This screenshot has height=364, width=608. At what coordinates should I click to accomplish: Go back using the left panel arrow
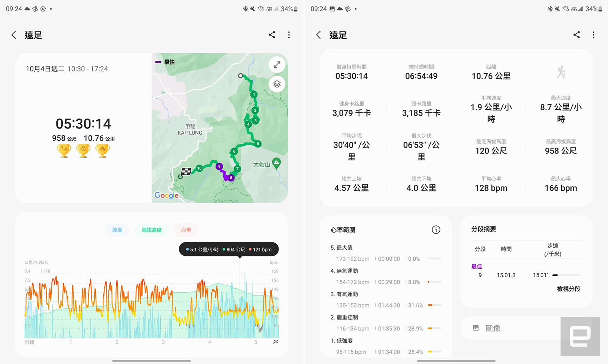pos(14,35)
